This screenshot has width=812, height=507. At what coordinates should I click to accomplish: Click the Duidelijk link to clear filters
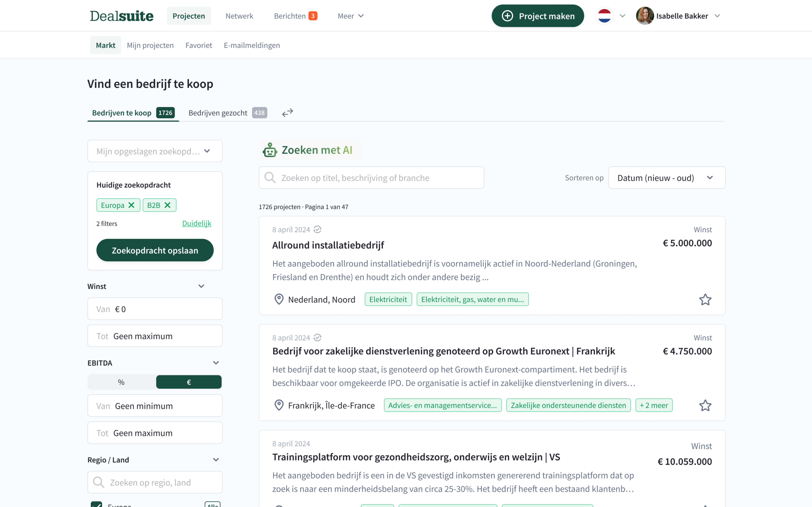[x=197, y=223]
